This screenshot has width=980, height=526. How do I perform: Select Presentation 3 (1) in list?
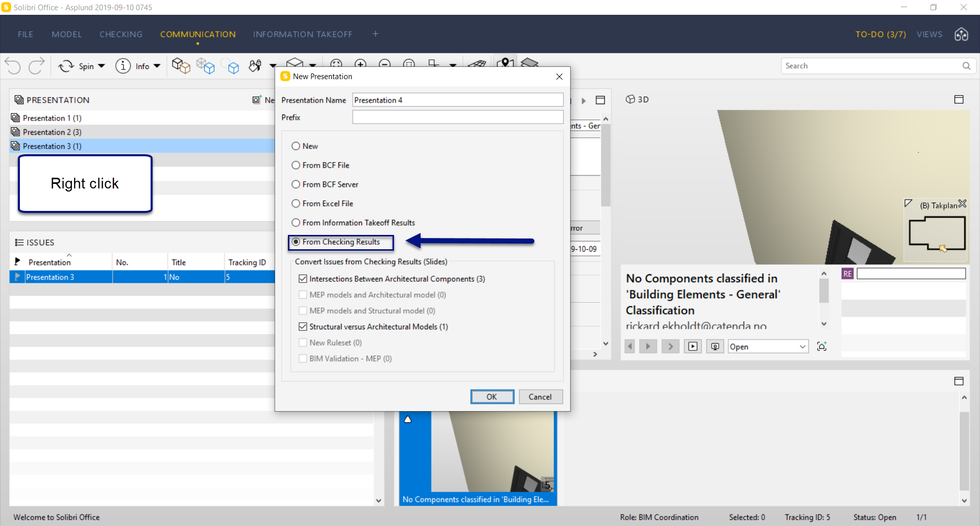click(x=142, y=146)
